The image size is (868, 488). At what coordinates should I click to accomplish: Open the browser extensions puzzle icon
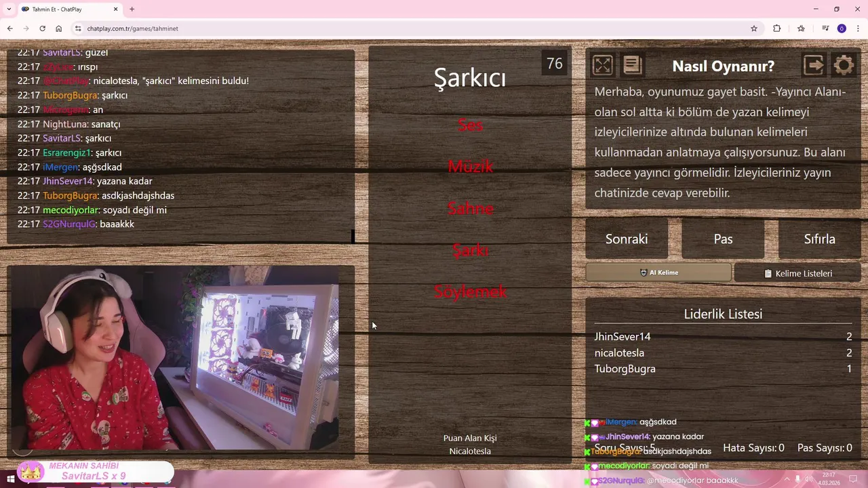[777, 28]
